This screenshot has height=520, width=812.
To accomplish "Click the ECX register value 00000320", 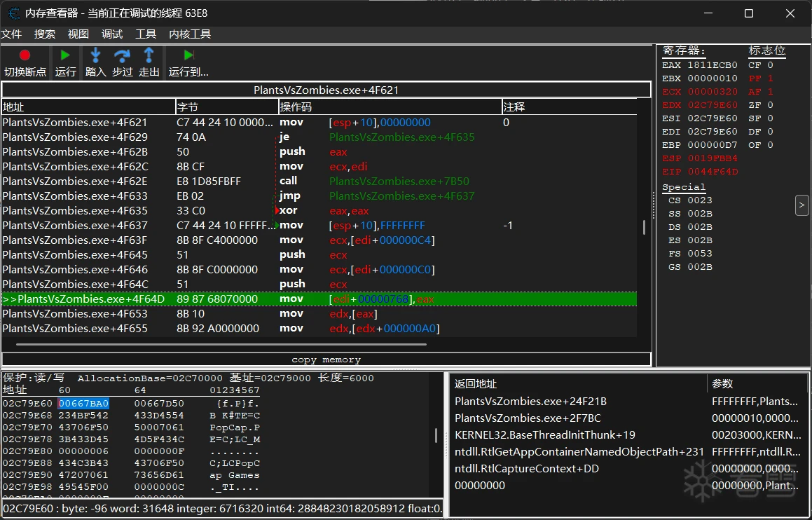I will coord(713,92).
